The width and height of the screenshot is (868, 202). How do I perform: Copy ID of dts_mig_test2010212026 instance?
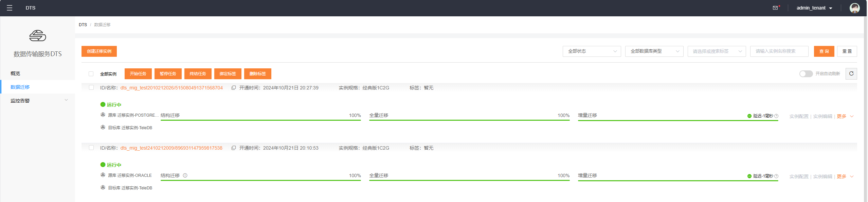[x=234, y=88]
